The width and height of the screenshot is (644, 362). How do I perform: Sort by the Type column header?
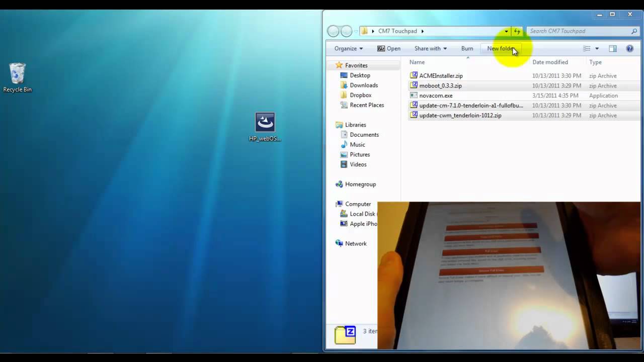(x=595, y=62)
